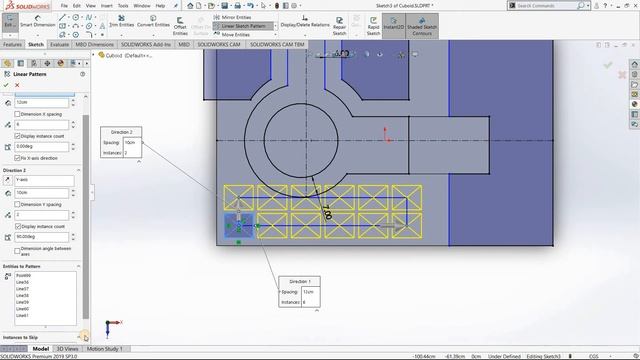Accept the Linear Pattern with green checkmark
640x360 pixels.
tap(6, 85)
